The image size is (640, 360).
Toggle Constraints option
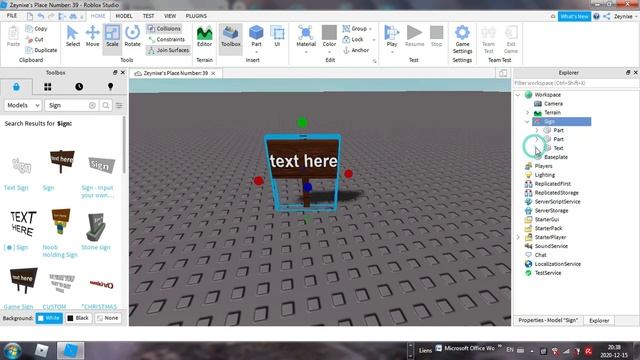click(167, 39)
